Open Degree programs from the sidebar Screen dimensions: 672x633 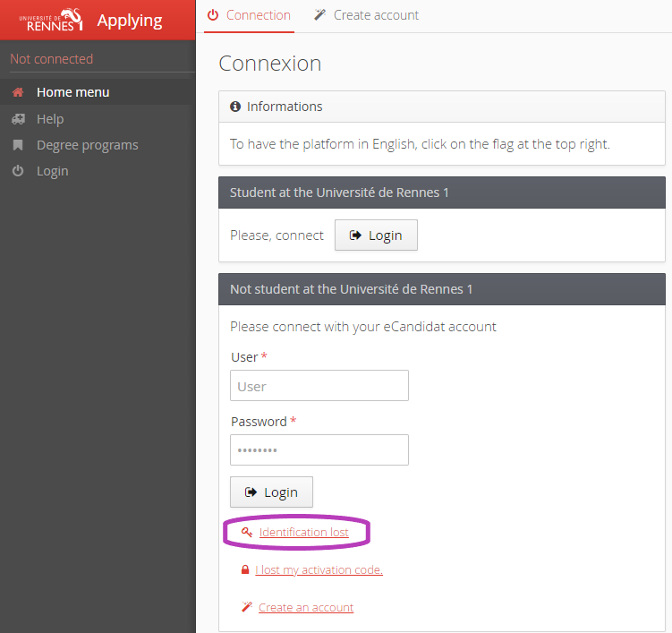point(87,145)
